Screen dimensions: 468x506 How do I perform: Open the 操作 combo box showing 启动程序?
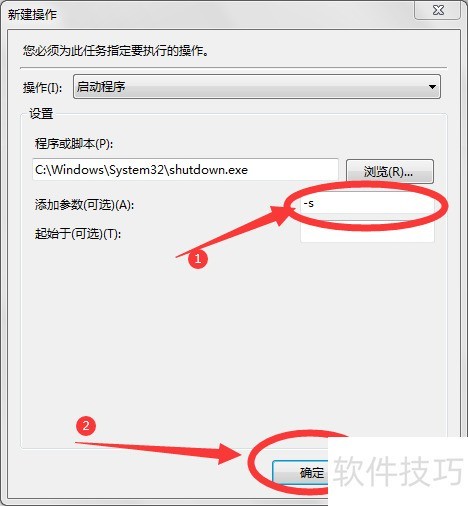(257, 87)
